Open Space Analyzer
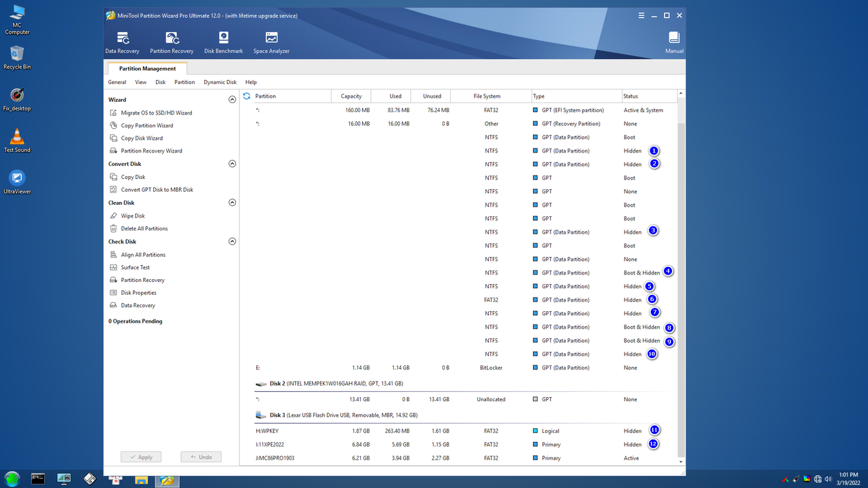The image size is (868, 488). point(271,43)
